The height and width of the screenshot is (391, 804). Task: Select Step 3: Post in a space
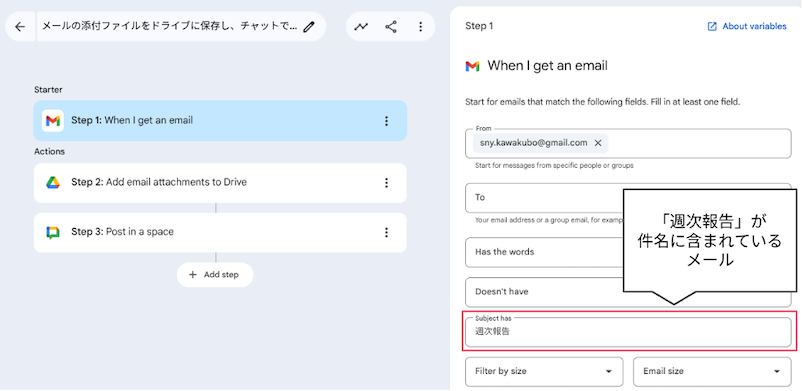point(220,233)
